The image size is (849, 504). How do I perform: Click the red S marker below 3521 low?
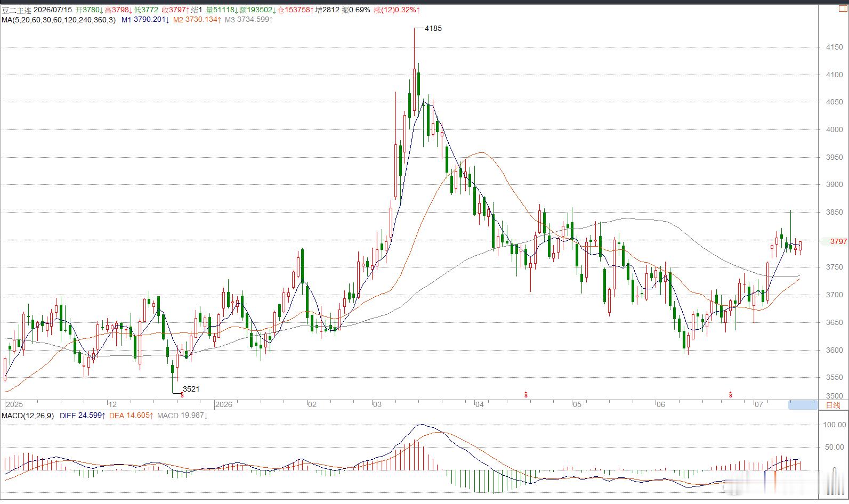pos(182,395)
